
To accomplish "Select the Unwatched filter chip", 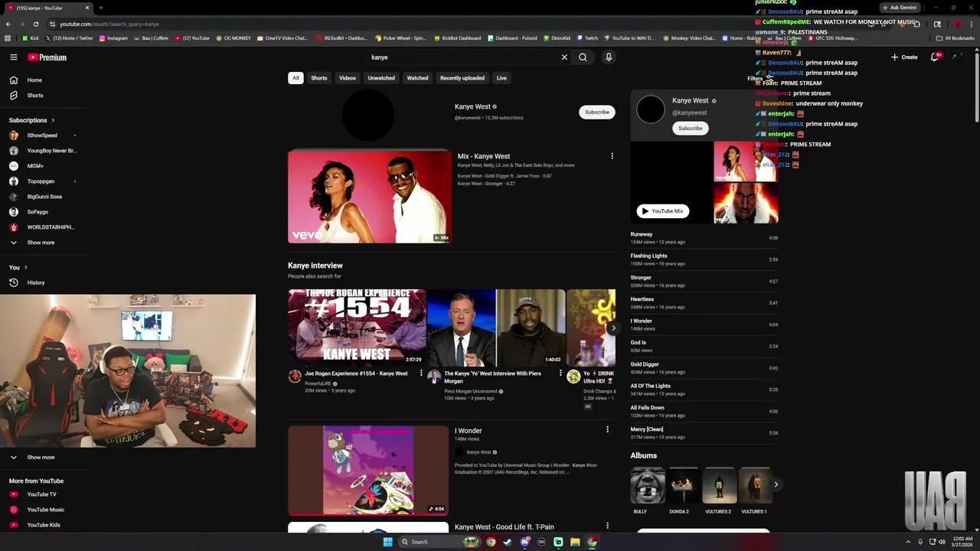I will 381,78.
